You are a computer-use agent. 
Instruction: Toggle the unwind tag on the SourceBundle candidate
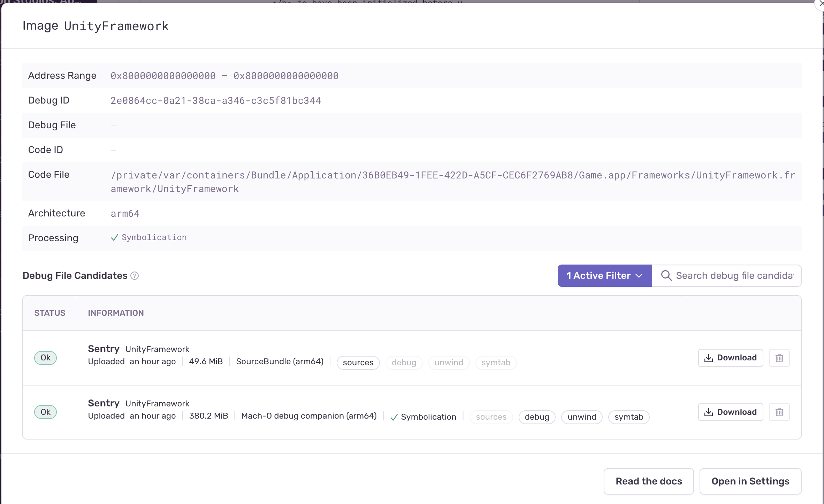[x=449, y=362]
